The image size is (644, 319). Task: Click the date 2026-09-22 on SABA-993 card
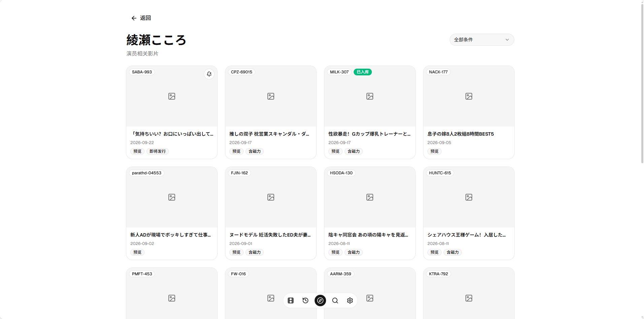coord(142,143)
